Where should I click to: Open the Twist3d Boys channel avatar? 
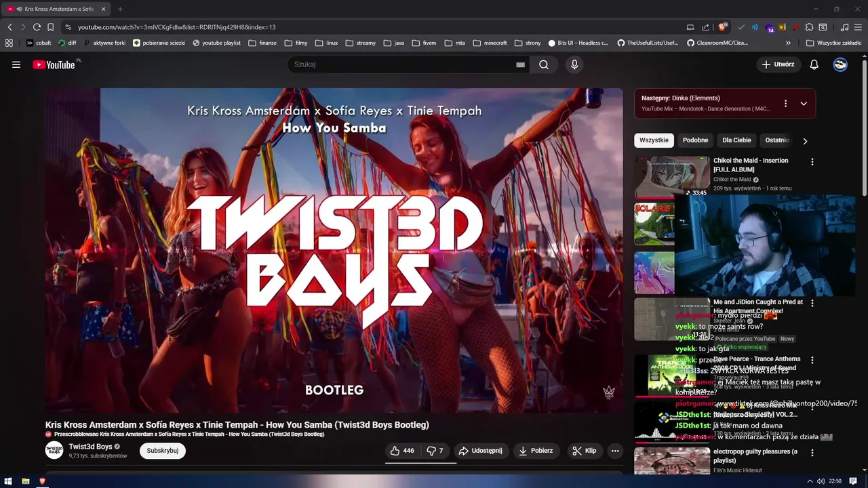(54, 450)
